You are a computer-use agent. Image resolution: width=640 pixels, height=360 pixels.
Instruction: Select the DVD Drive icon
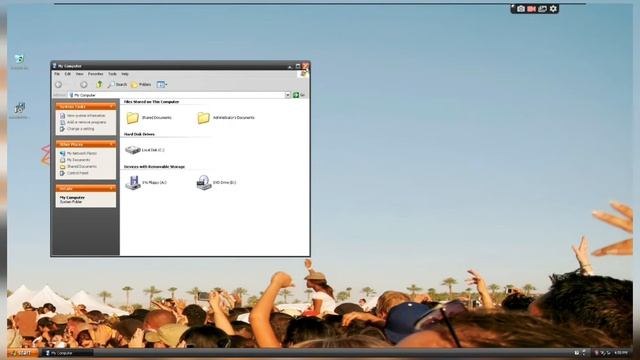click(x=204, y=182)
